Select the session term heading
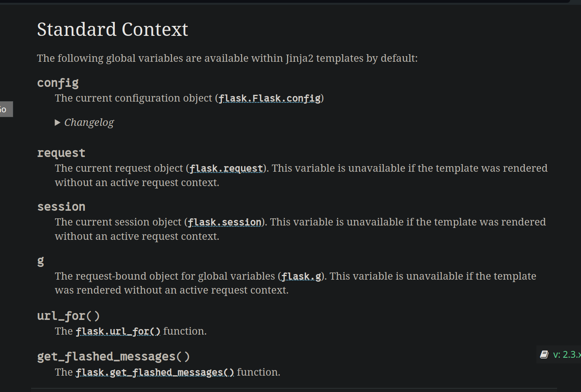 (x=61, y=206)
